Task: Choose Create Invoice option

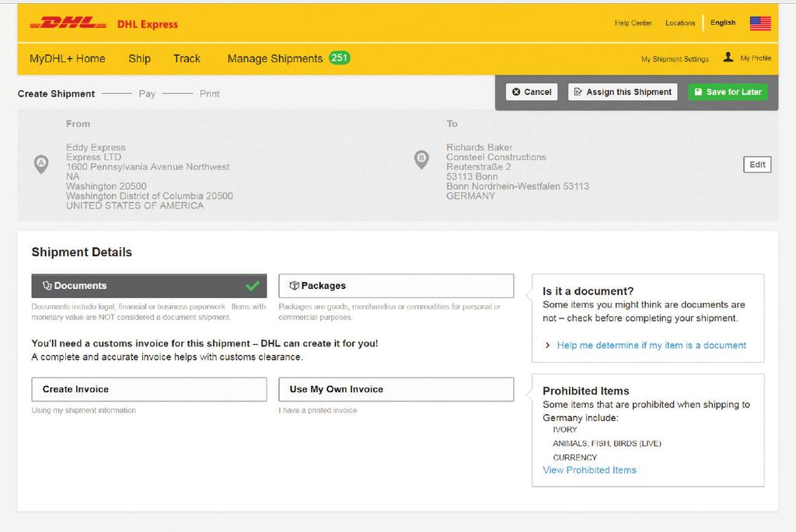Action: click(148, 389)
